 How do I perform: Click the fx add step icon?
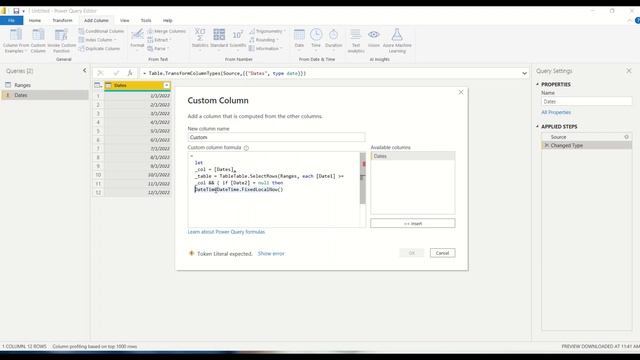(x=130, y=73)
